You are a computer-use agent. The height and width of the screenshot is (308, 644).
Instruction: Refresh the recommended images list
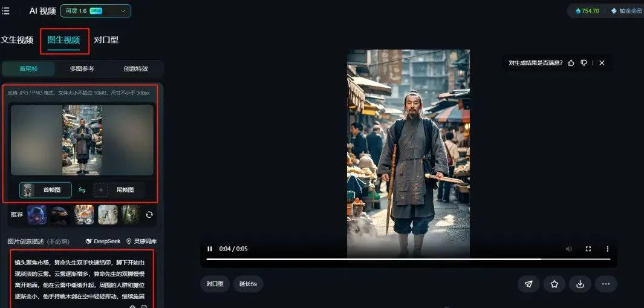149,215
